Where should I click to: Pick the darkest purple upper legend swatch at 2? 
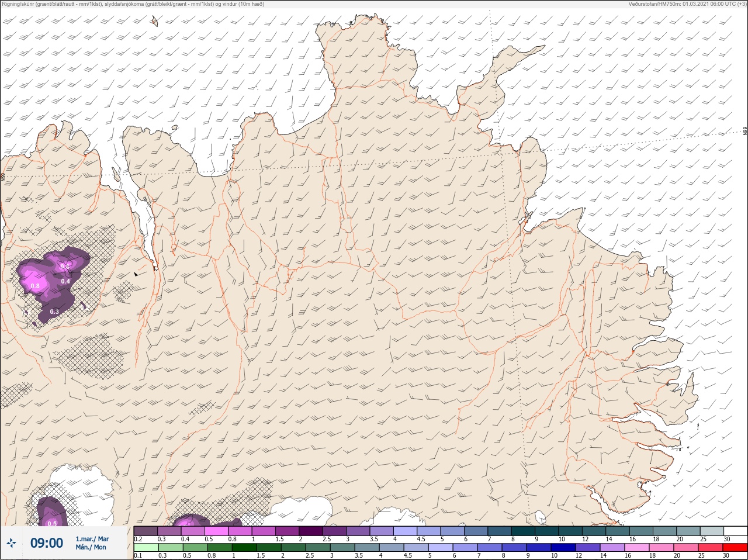coord(311,531)
